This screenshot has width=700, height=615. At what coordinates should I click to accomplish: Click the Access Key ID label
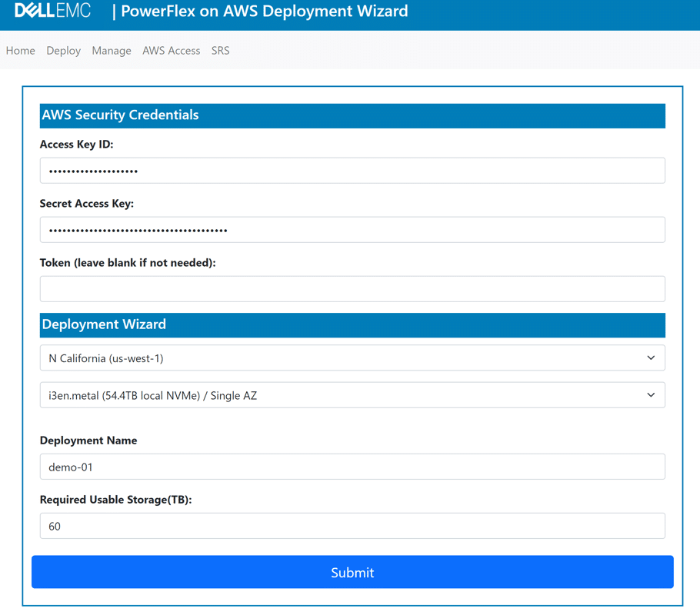(77, 145)
